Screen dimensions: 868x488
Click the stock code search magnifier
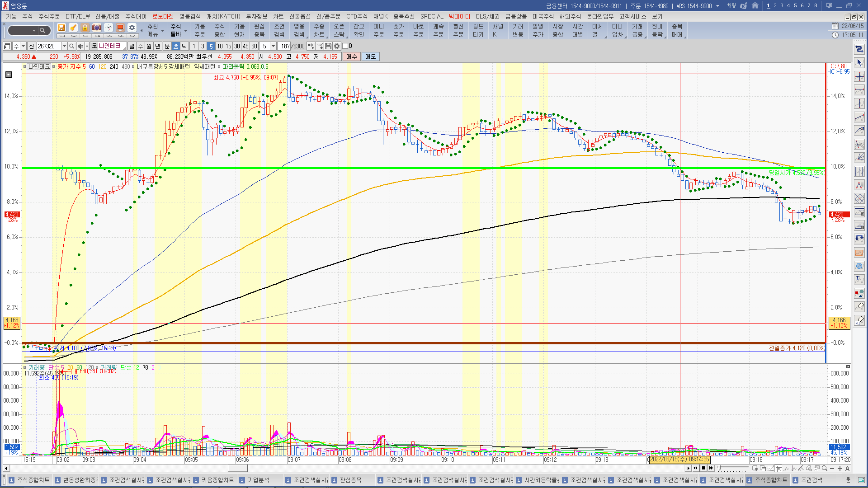click(x=72, y=46)
